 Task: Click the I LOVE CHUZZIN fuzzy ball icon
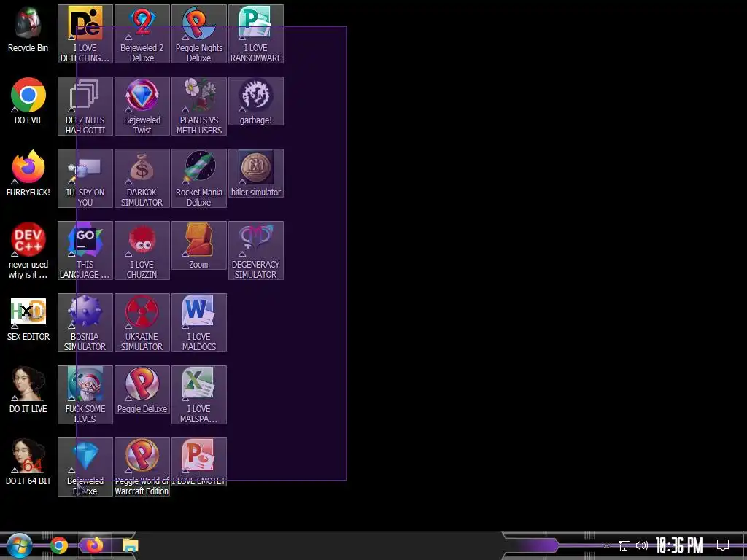pyautogui.click(x=142, y=250)
